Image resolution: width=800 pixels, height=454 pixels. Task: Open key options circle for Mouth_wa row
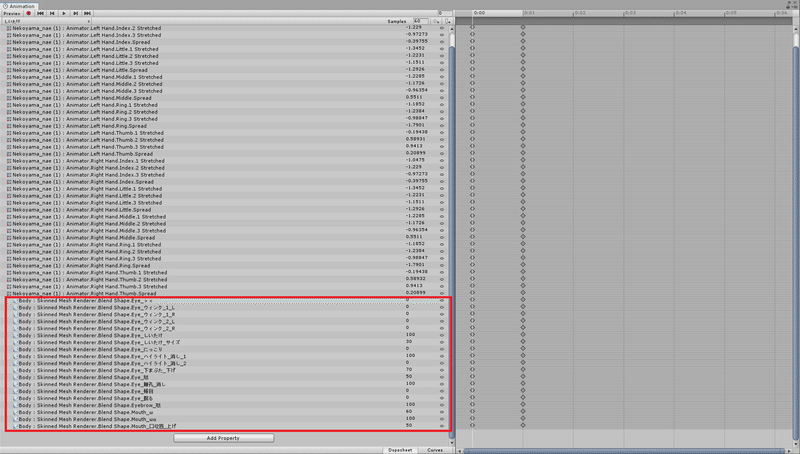pos(442,419)
